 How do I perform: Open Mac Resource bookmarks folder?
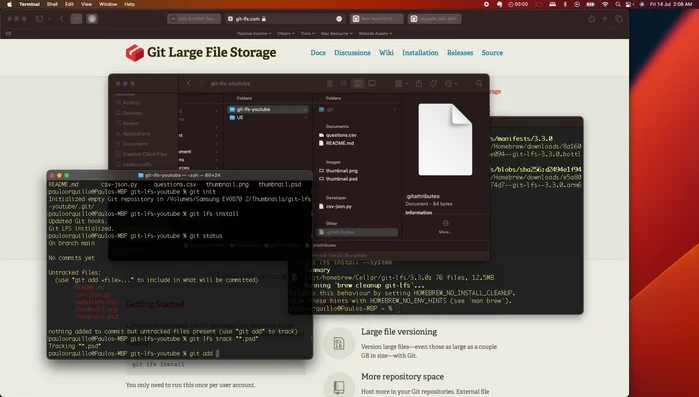coord(337,33)
